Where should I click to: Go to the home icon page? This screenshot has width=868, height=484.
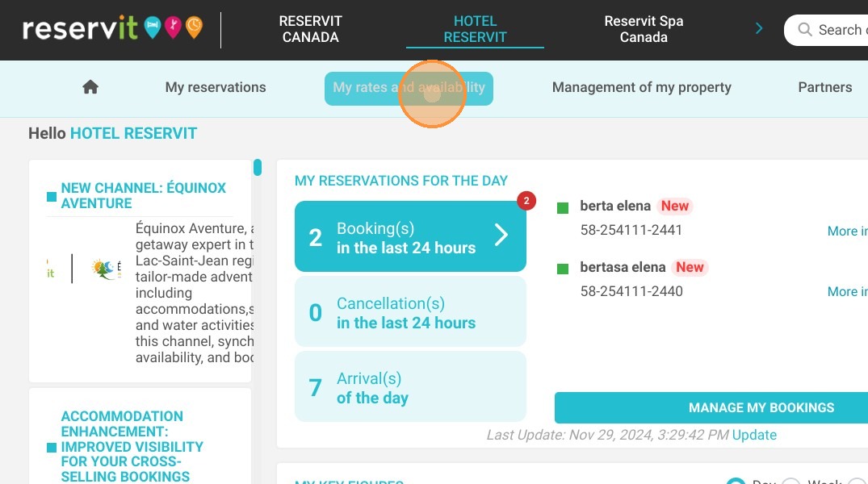click(90, 87)
